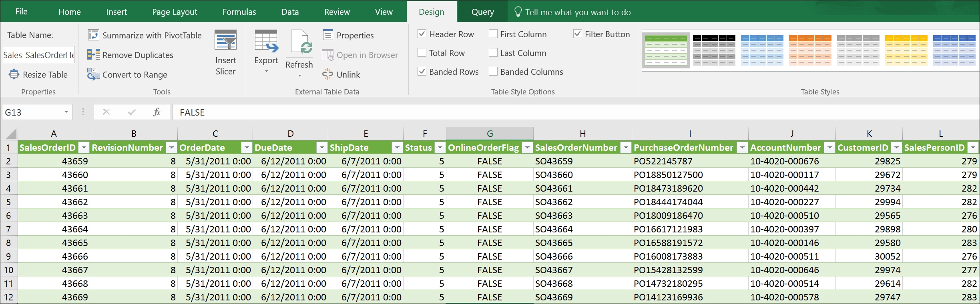Expand the Export dropdown arrow
This screenshot has width=980, height=304.
pos(266,72)
